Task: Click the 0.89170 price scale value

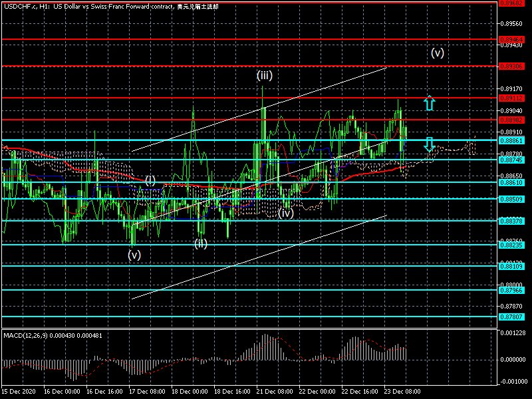Action: coord(511,89)
